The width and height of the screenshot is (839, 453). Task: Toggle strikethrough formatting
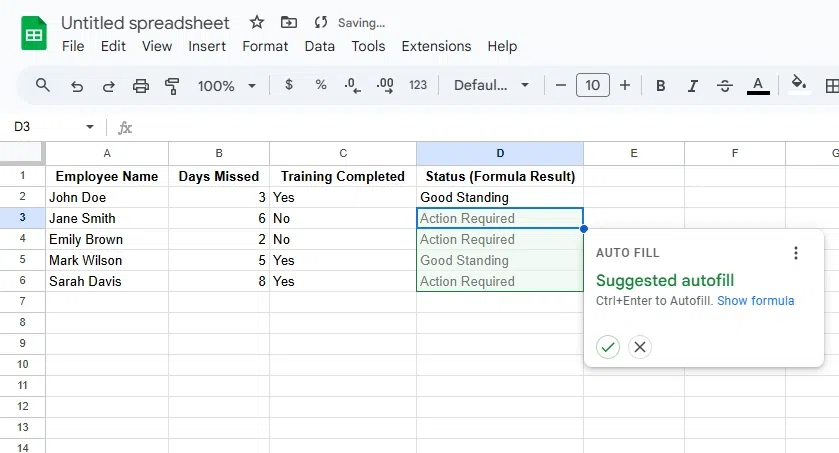point(725,86)
